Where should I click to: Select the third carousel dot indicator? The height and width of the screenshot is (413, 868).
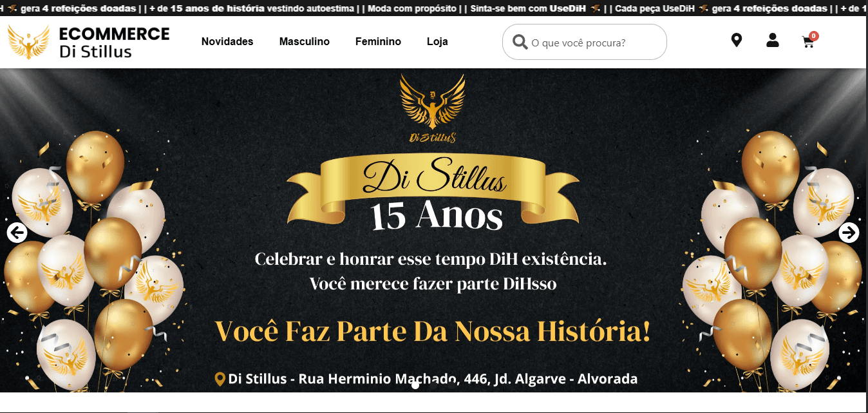(453, 385)
